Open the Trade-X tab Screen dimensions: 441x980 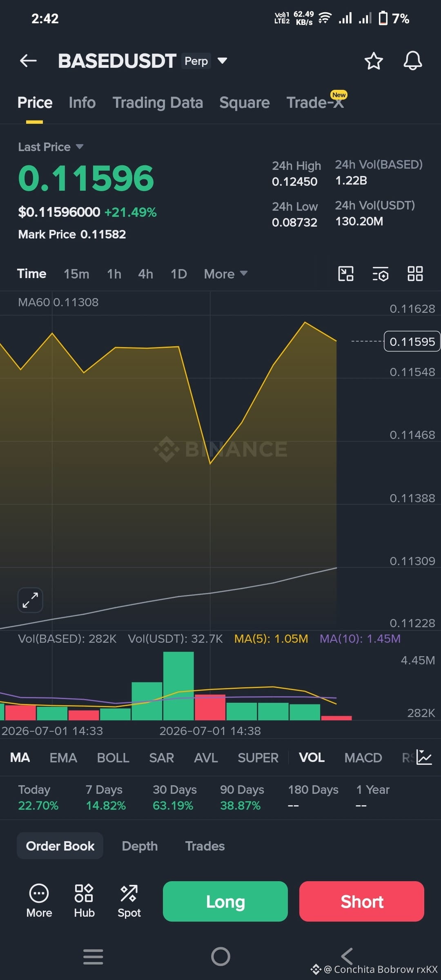click(x=315, y=102)
